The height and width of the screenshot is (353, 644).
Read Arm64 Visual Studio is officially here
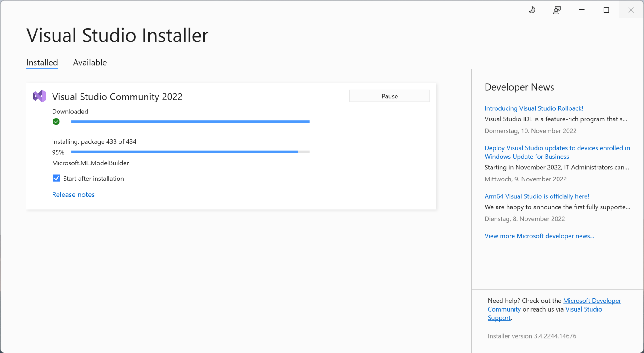(536, 196)
